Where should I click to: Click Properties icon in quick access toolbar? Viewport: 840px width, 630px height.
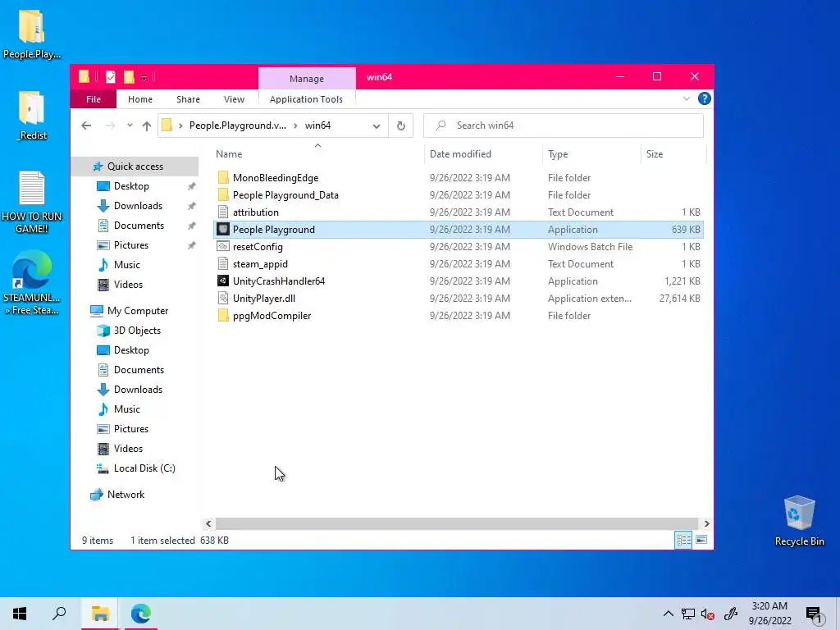111,77
